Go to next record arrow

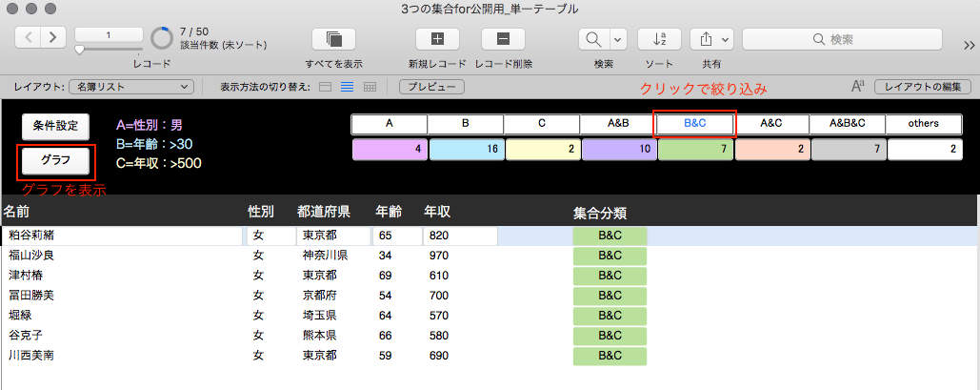pos(53,38)
